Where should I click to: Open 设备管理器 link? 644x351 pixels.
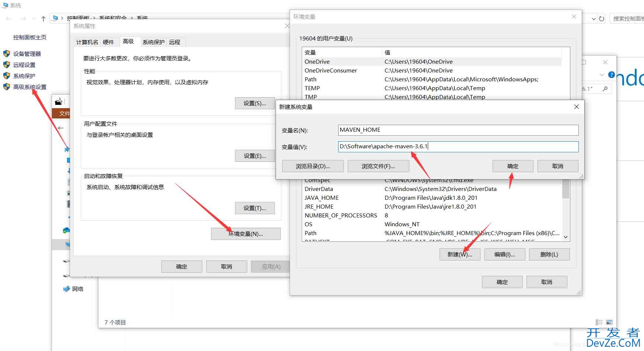27,54
